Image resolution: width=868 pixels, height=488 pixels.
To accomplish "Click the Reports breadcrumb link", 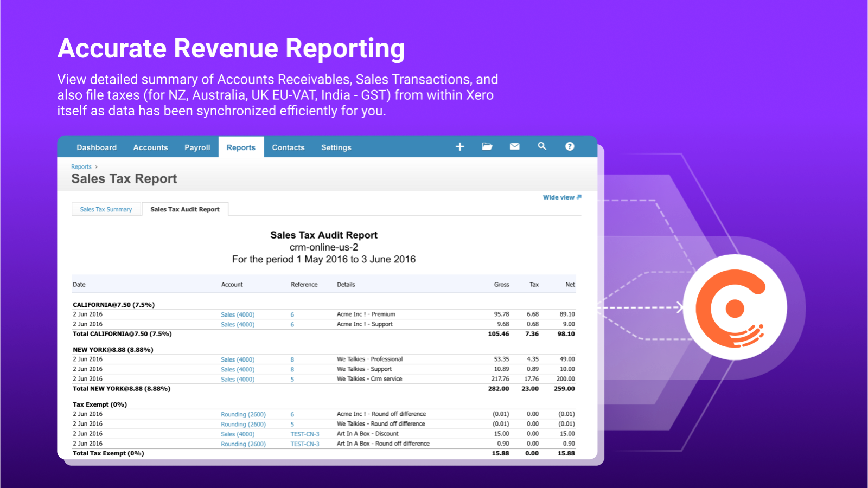I will click(x=81, y=167).
